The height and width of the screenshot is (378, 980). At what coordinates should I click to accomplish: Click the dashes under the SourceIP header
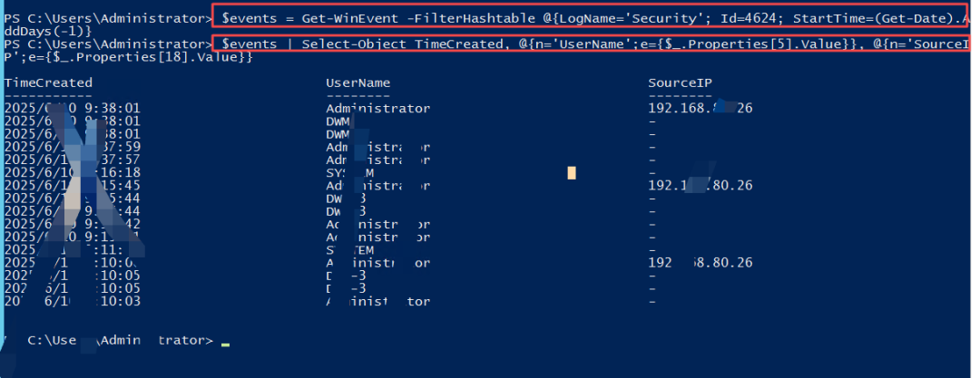coord(680,94)
